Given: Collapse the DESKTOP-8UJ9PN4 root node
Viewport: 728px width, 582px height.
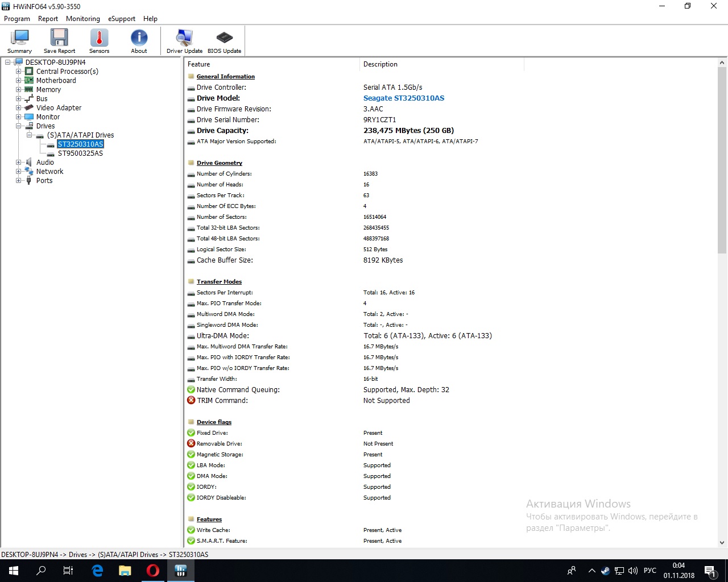Looking at the screenshot, I should coord(8,63).
